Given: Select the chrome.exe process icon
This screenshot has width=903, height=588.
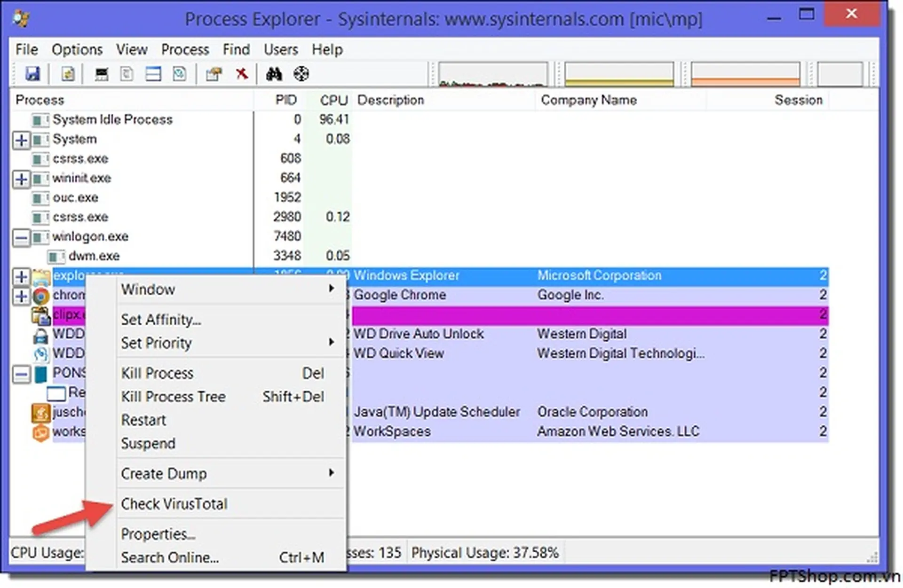Looking at the screenshot, I should point(41,295).
